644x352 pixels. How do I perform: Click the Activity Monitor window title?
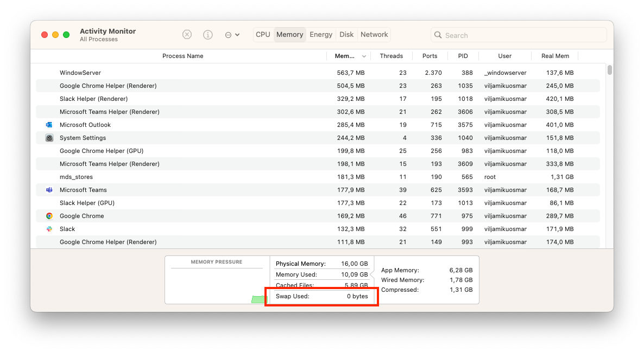(x=108, y=31)
